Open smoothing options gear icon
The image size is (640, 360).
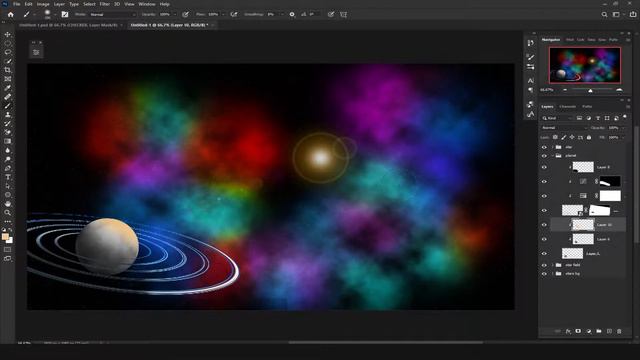pyautogui.click(x=292, y=14)
